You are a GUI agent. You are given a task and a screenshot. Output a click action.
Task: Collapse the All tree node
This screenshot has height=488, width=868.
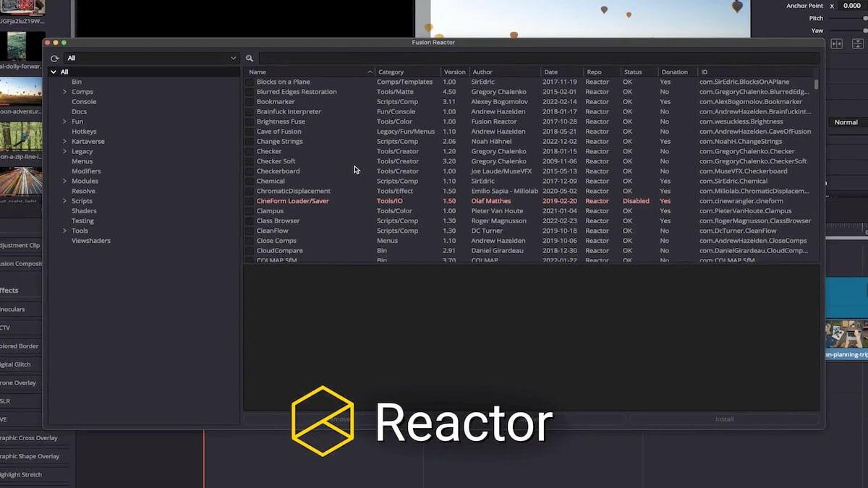coord(54,72)
